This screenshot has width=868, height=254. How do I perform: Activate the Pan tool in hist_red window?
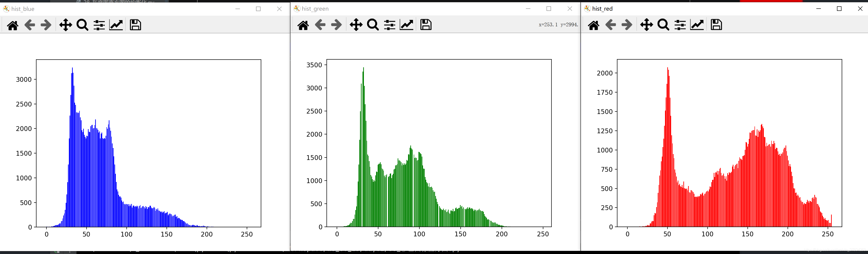coord(647,25)
